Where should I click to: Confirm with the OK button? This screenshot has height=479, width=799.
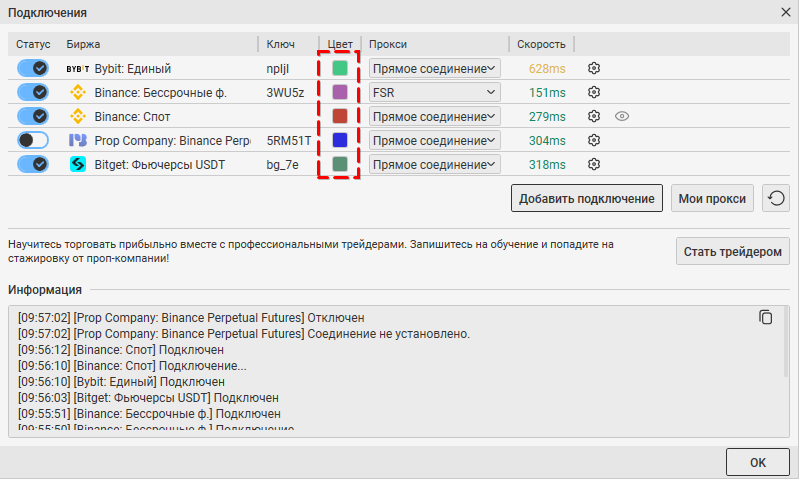758,462
